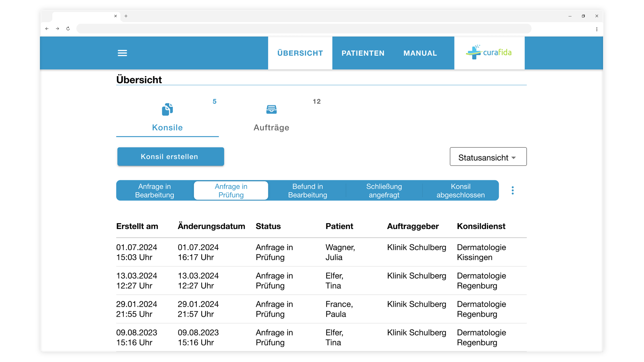Go forward in browser history
Viewport: 644px width, 362px height.
(57, 29)
